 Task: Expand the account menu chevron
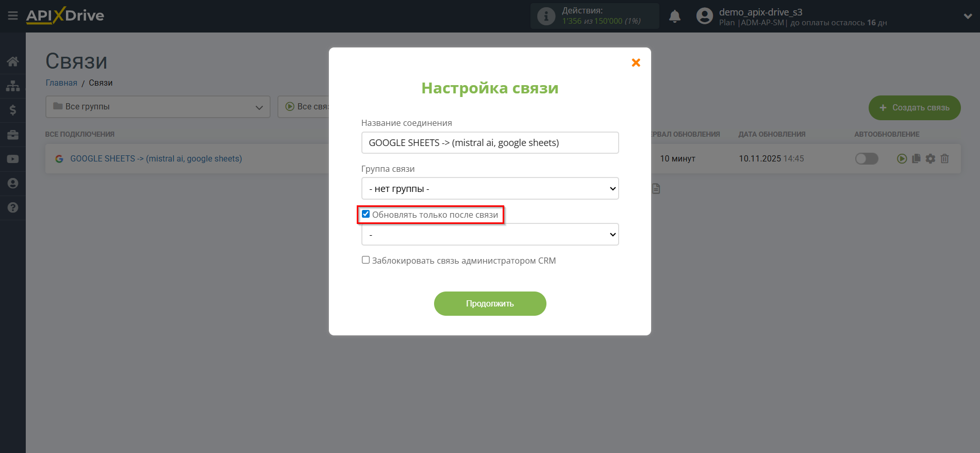pos(968,17)
